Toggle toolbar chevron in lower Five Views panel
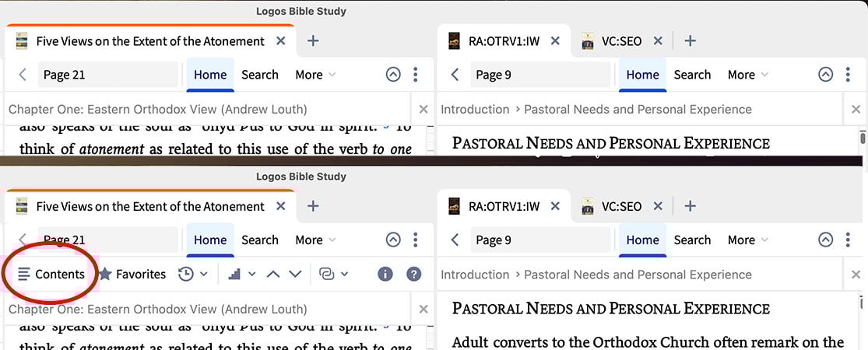Image resolution: width=868 pixels, height=350 pixels. [393, 240]
